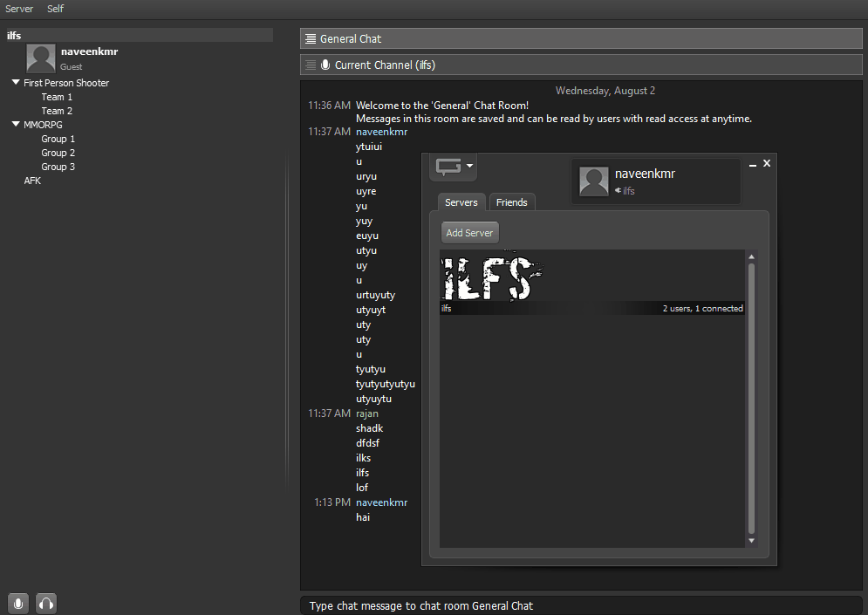The width and height of the screenshot is (868, 615).
Task: Select the Group 3 channel
Action: pyautogui.click(x=58, y=167)
